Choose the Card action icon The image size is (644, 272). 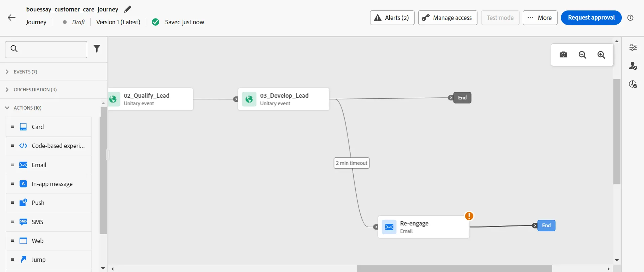point(23,127)
